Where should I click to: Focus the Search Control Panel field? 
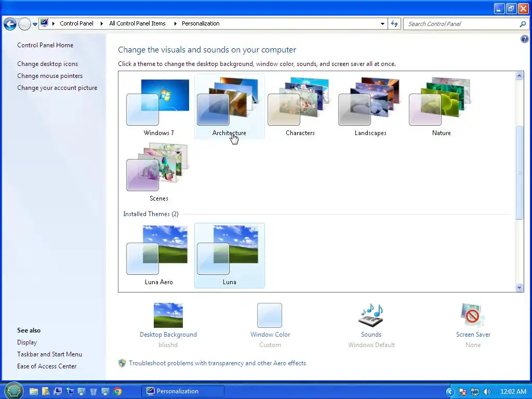(461, 24)
